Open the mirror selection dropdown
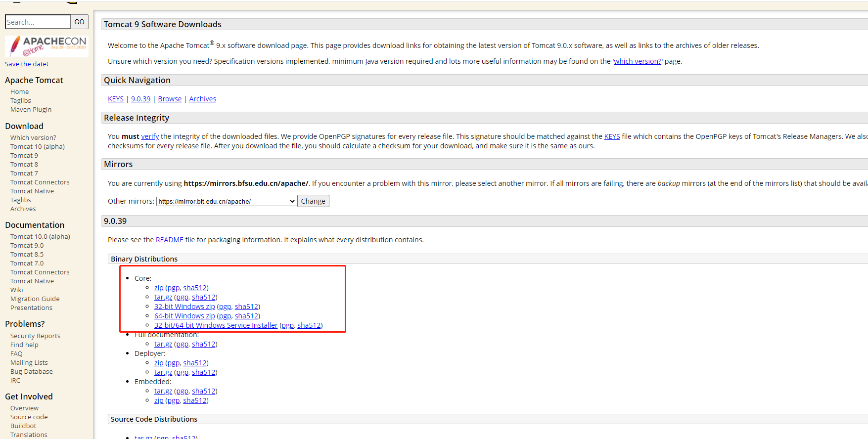 coord(227,201)
